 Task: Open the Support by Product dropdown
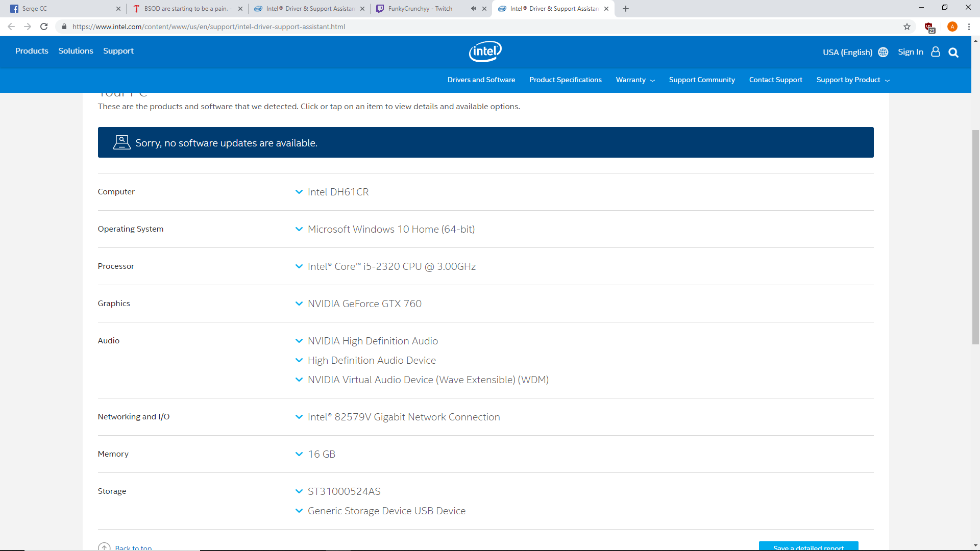click(x=853, y=80)
